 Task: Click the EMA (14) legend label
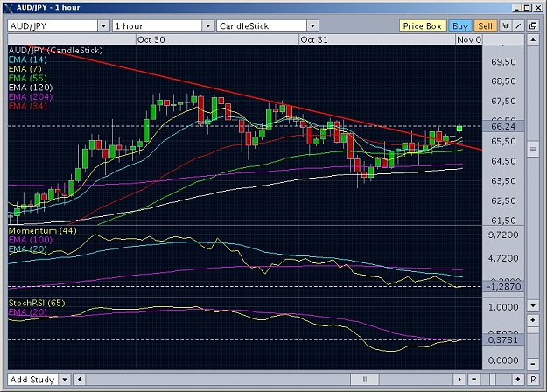click(27, 59)
